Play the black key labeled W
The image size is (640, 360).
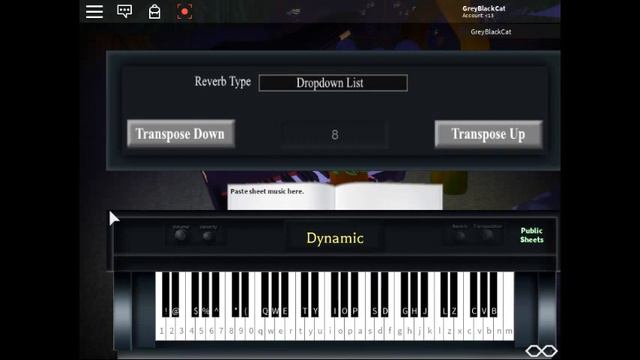(x=275, y=294)
